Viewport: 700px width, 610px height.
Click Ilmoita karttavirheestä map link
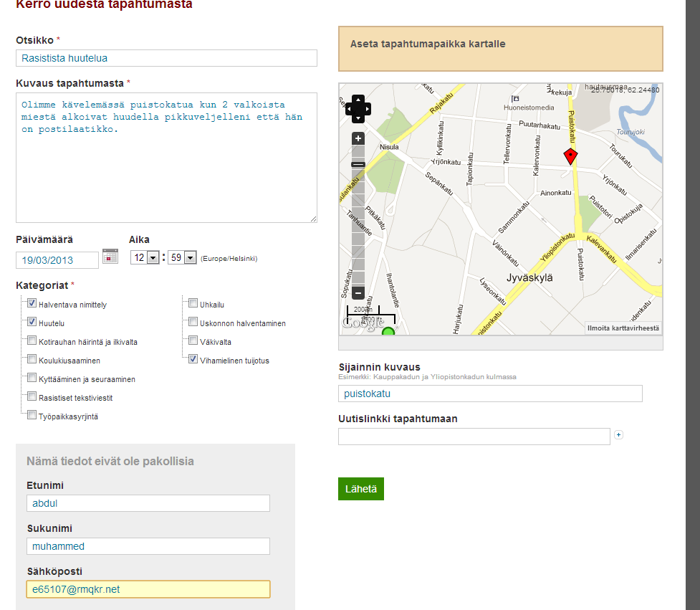pyautogui.click(x=623, y=328)
